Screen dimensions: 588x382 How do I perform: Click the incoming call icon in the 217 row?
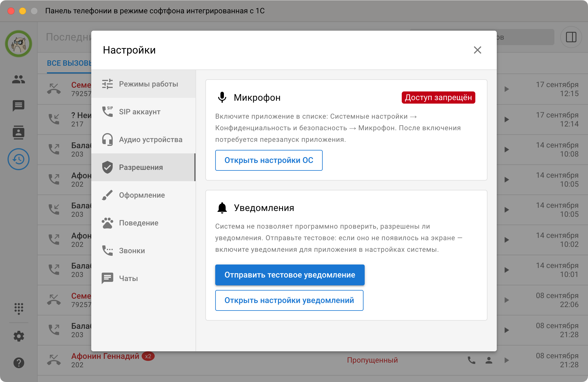[x=54, y=119]
